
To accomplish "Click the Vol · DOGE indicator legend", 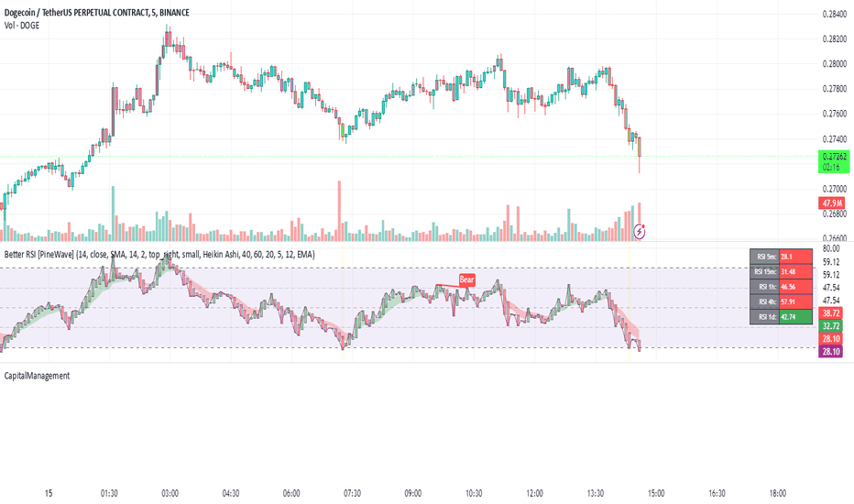I will 22,25.
